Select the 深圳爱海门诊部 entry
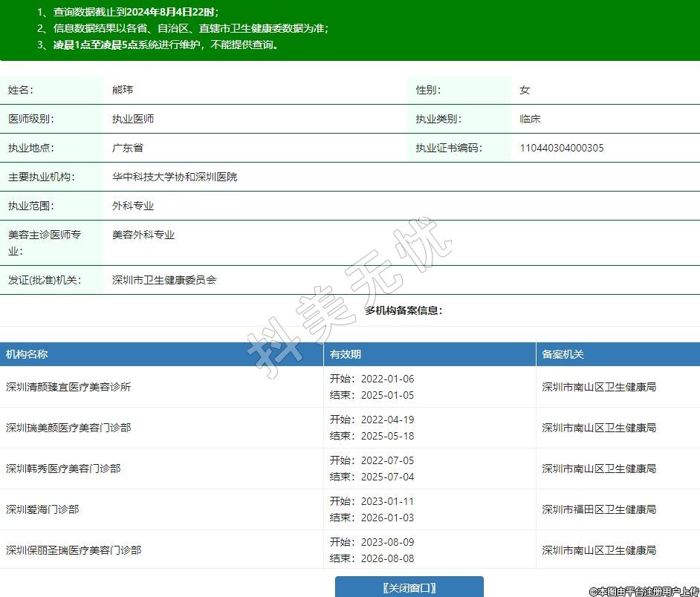The width and height of the screenshot is (700, 597). click(x=42, y=509)
